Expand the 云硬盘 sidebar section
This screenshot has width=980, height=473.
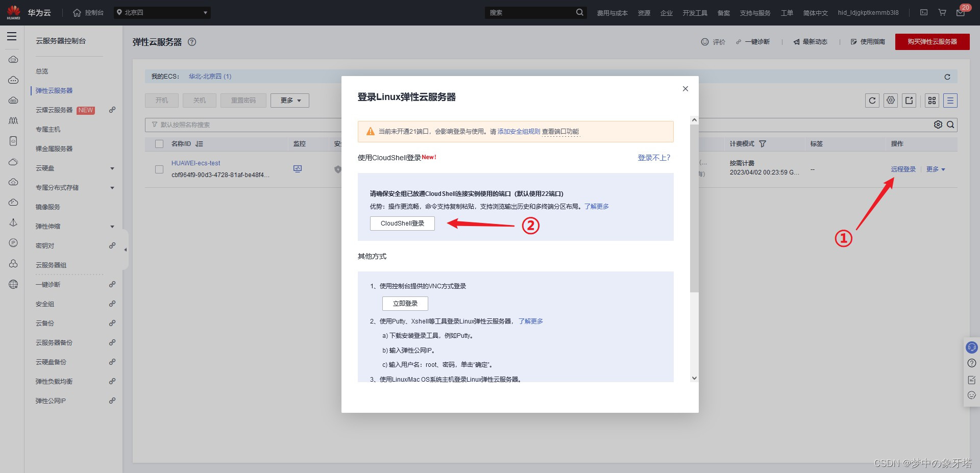[x=112, y=168]
